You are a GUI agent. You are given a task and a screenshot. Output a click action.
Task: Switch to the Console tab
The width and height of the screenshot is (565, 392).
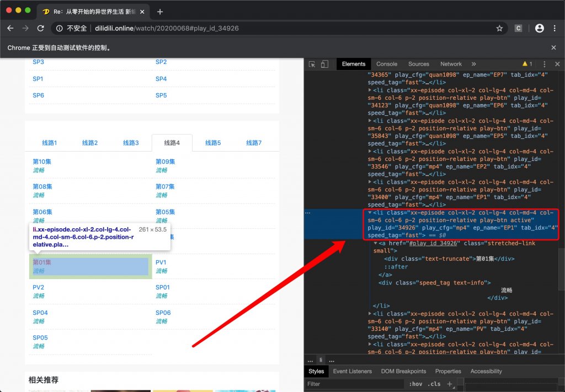tap(387, 64)
